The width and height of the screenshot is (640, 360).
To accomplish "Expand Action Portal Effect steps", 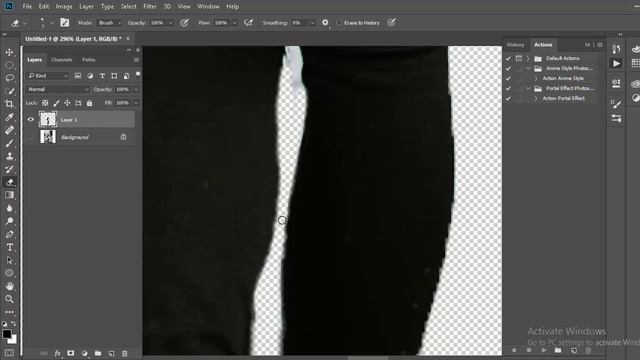I will tap(536, 98).
